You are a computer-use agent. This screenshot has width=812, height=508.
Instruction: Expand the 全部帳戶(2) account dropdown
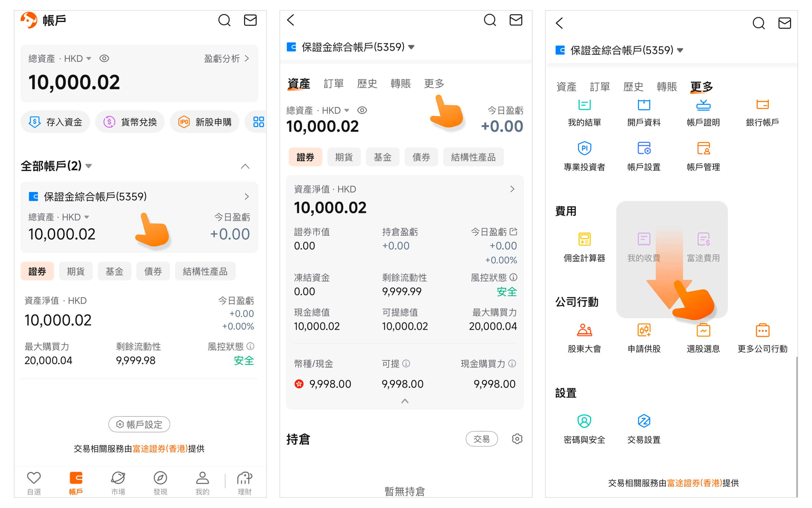pos(56,166)
